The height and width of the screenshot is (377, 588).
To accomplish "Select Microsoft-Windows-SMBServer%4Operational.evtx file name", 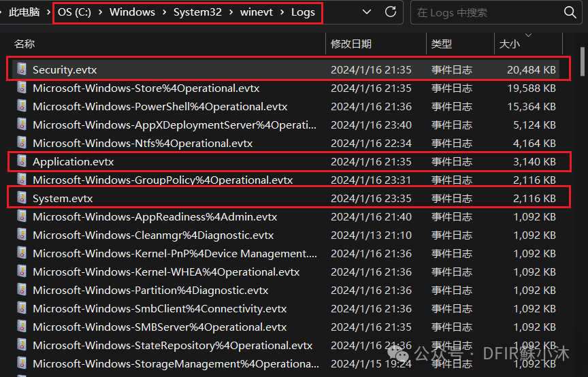I will [x=159, y=327].
